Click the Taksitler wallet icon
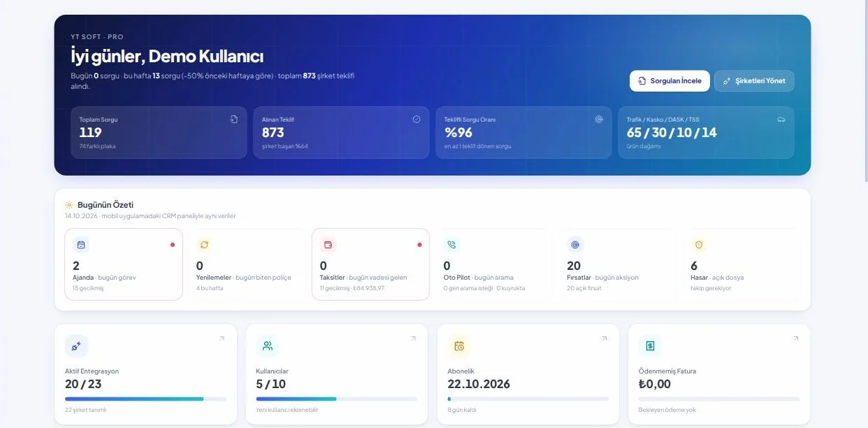 pos(328,245)
